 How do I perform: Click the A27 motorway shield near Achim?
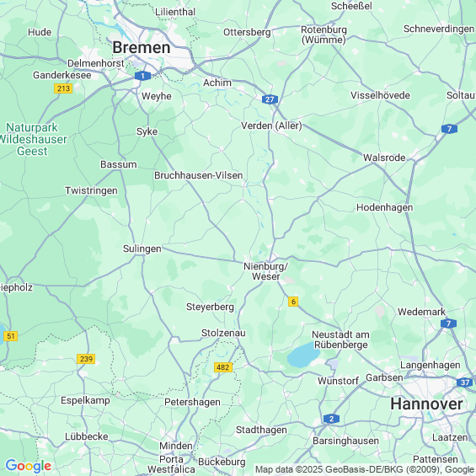(270, 99)
